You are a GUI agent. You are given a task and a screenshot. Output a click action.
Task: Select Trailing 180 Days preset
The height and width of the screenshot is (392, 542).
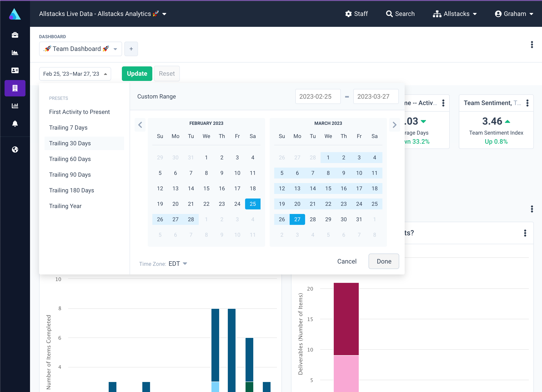pyautogui.click(x=84, y=190)
